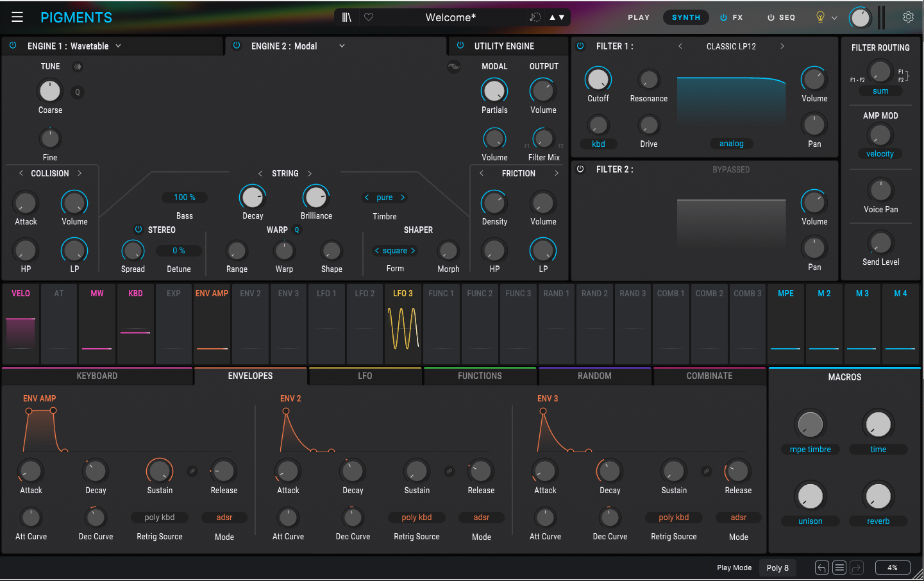The image size is (924, 581).
Task: Click the ENV 3 link icon
Action: (707, 471)
